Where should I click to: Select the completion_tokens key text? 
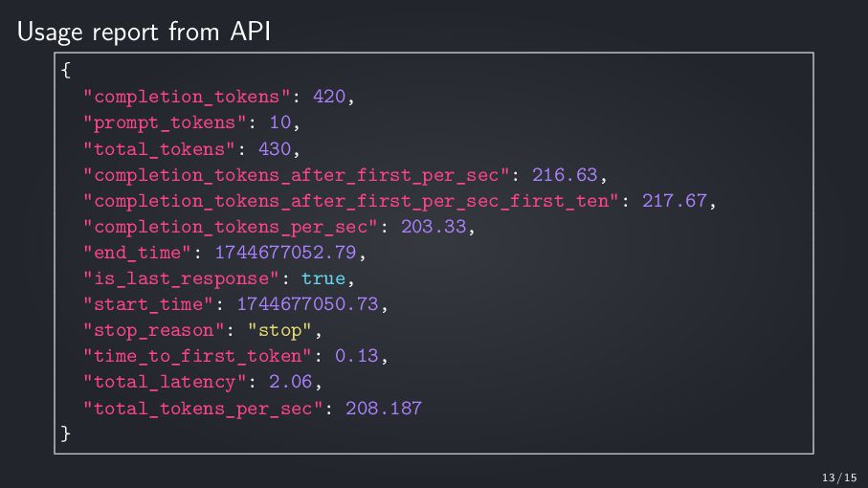[x=187, y=97]
